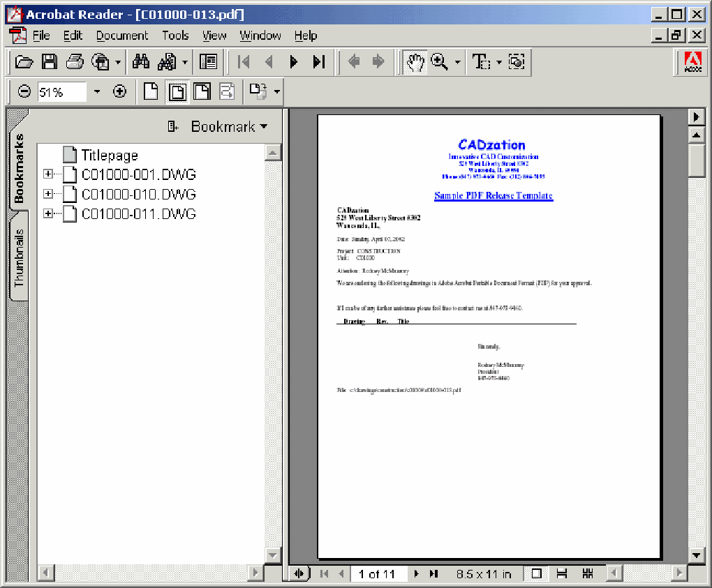Click status bar show/hide navigation pane button

pos(299,573)
